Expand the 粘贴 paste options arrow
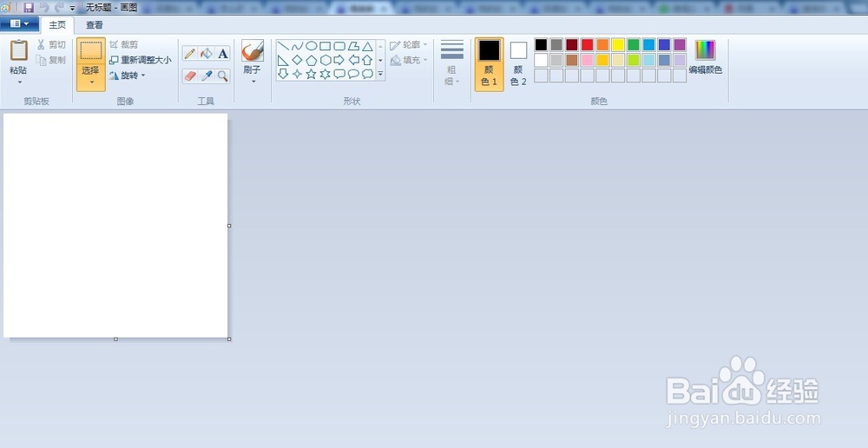The image size is (868, 448). point(19,82)
